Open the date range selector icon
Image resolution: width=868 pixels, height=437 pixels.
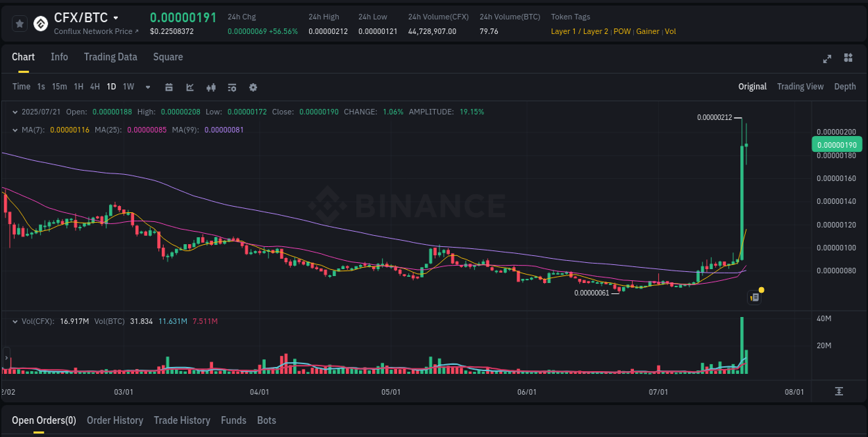(x=169, y=87)
